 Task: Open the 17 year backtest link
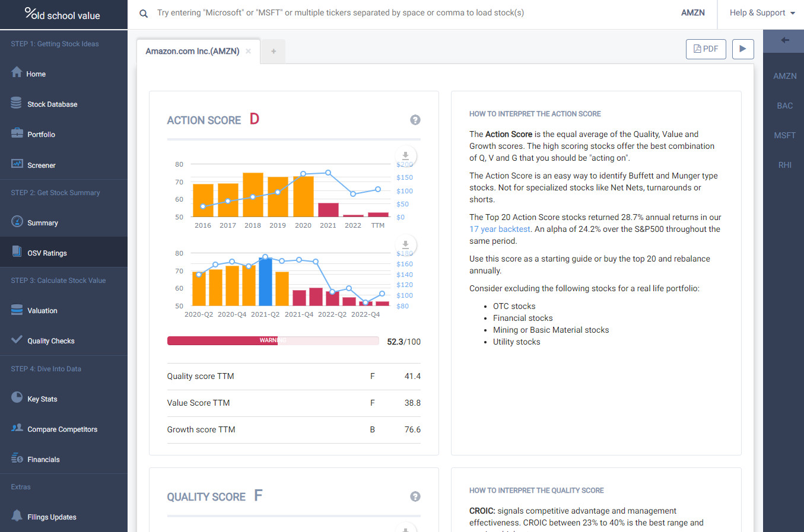500,229
